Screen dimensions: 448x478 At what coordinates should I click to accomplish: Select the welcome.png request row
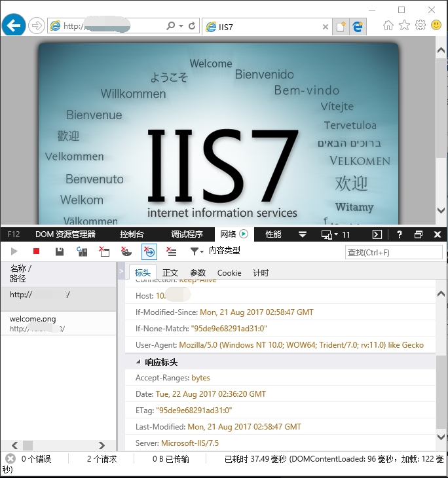(58, 323)
